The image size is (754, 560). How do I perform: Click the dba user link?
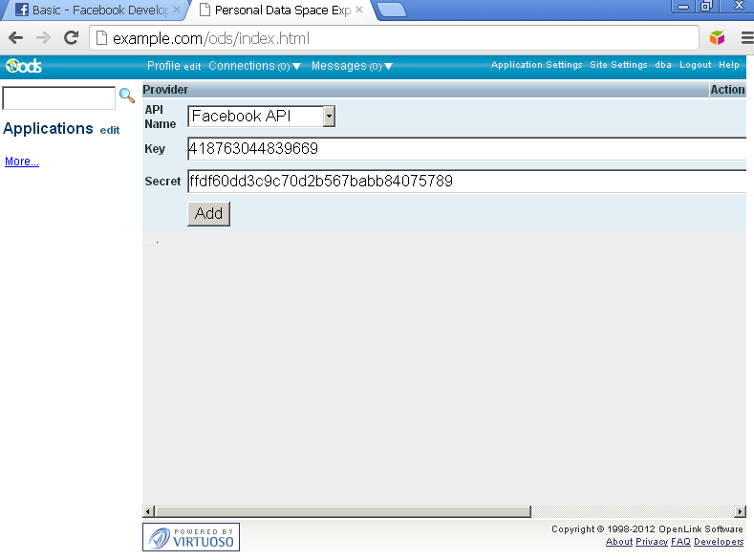click(x=663, y=65)
